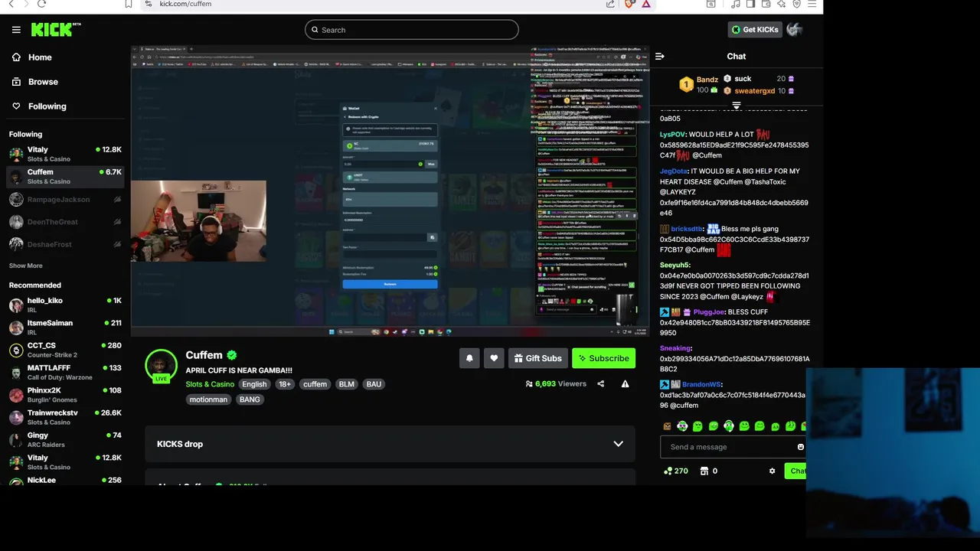Viewport: 980px width, 551px height.
Task: Click the 18+ tag
Action: click(x=285, y=384)
